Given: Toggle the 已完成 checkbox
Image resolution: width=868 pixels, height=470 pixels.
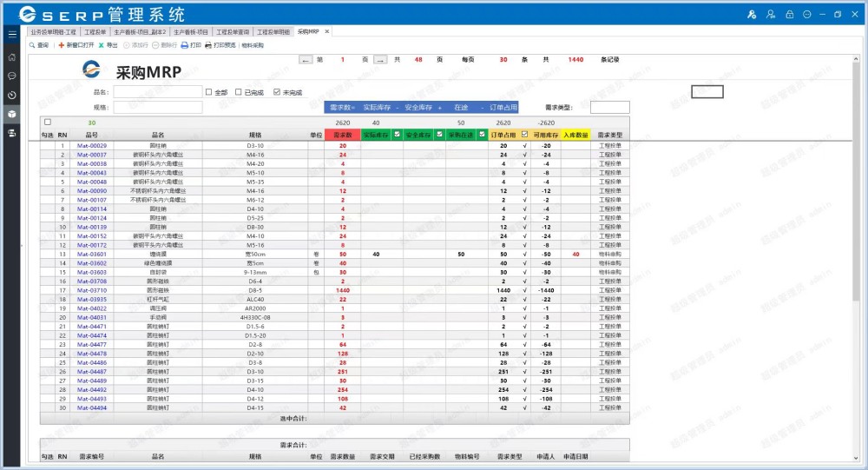Looking at the screenshot, I should 239,92.
